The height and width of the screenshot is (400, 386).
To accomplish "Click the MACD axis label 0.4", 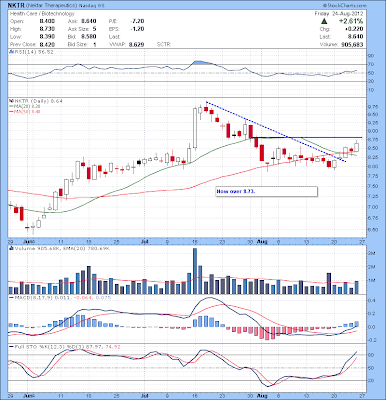I will pos(372,301).
